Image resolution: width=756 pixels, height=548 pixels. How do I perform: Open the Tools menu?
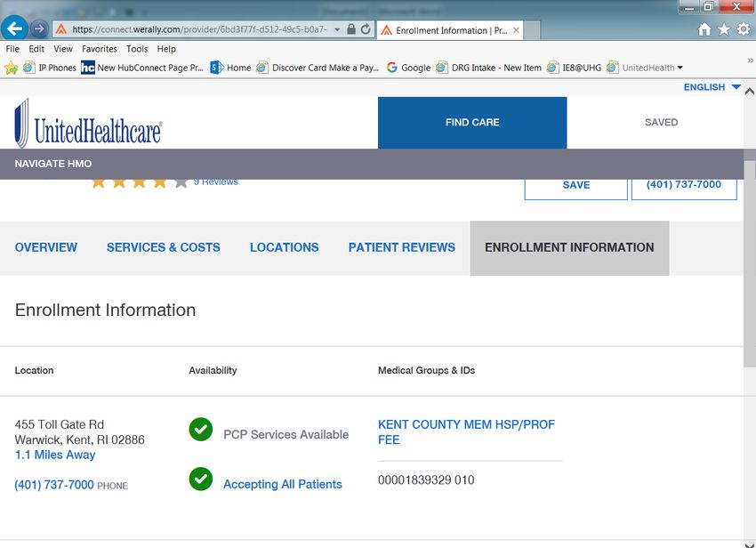(x=137, y=49)
